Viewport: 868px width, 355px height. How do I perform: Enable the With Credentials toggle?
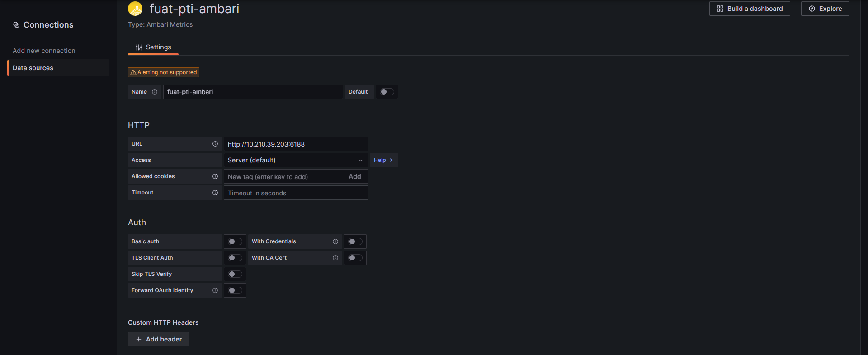[355, 241]
